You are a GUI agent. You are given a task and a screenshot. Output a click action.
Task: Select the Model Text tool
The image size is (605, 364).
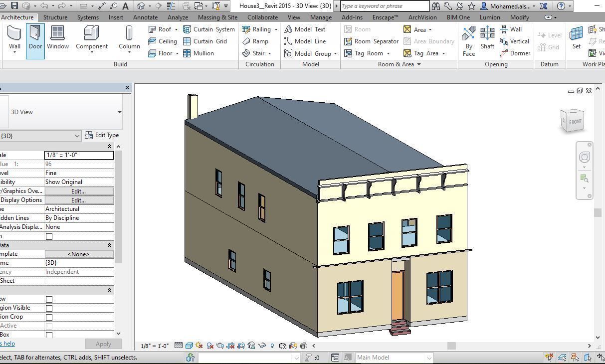coord(305,29)
